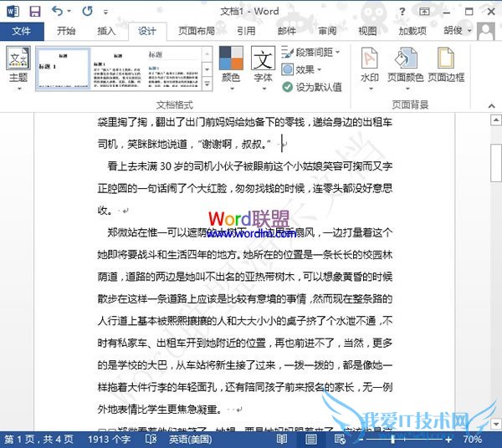502x448 pixels.
Task: Click the vertical scrollbar thumb
Action: point(496,163)
